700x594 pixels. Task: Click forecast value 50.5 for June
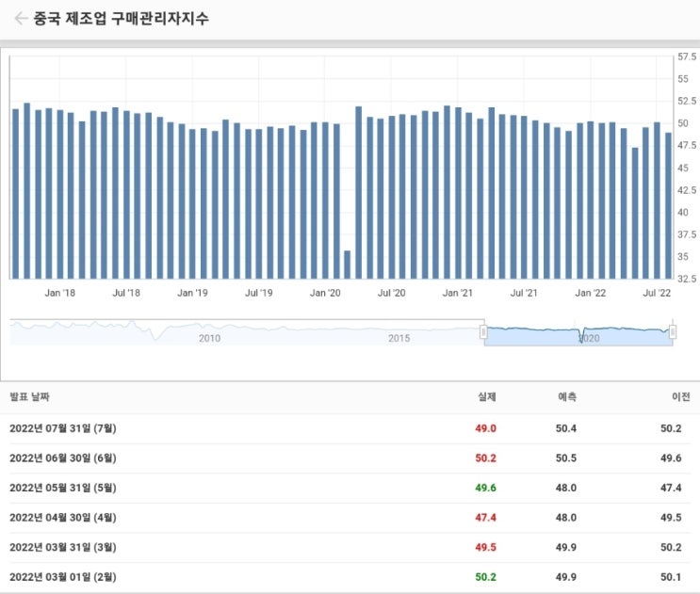tap(566, 458)
